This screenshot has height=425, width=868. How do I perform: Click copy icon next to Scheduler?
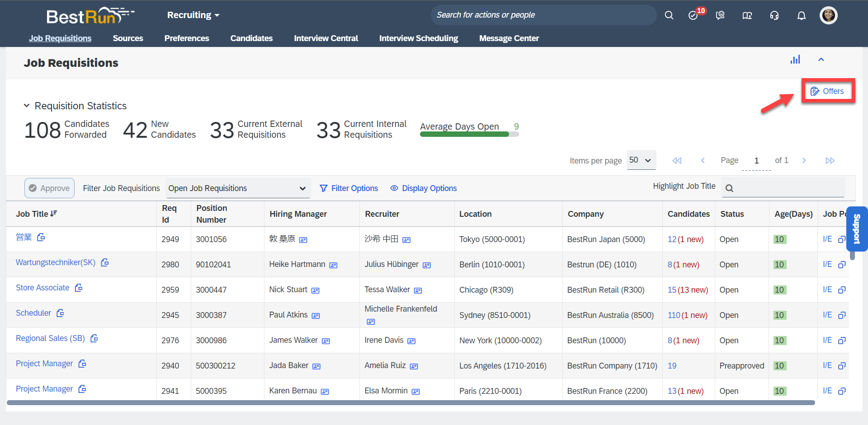tap(60, 313)
